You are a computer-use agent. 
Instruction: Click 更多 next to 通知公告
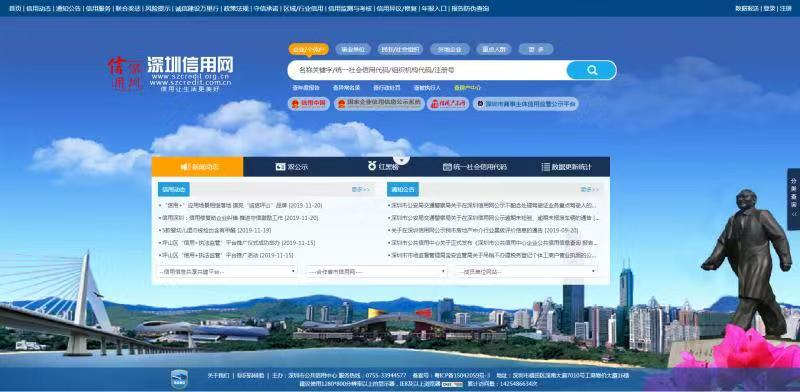(589, 189)
